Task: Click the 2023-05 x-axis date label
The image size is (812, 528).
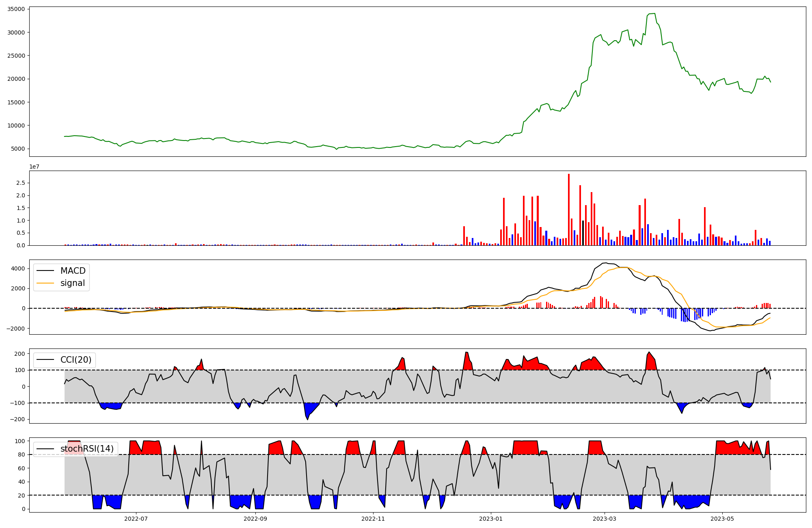Action: (722, 518)
